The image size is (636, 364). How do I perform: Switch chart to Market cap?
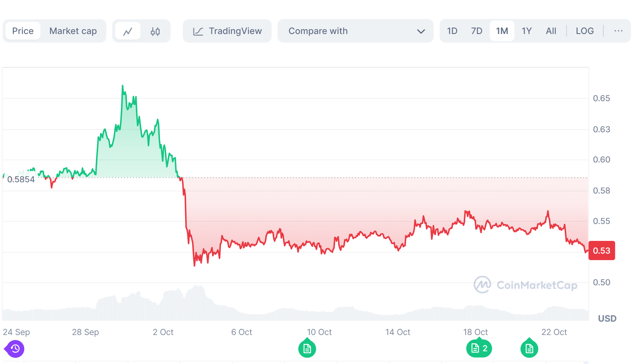click(x=73, y=31)
